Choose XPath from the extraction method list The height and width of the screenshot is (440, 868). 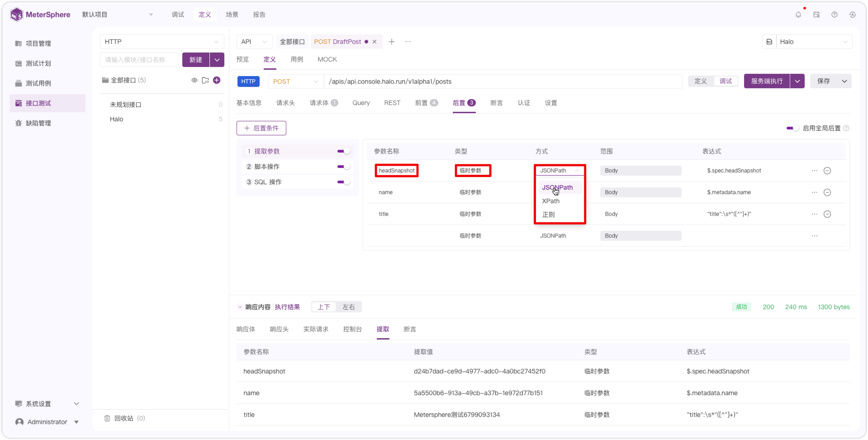coord(551,201)
